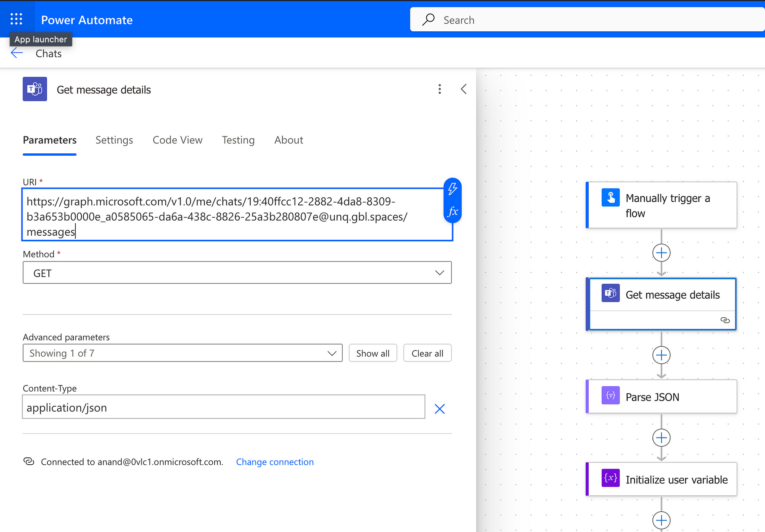Screen dimensions: 765x532
Task: Open the Code View tab
Action: 177,140
